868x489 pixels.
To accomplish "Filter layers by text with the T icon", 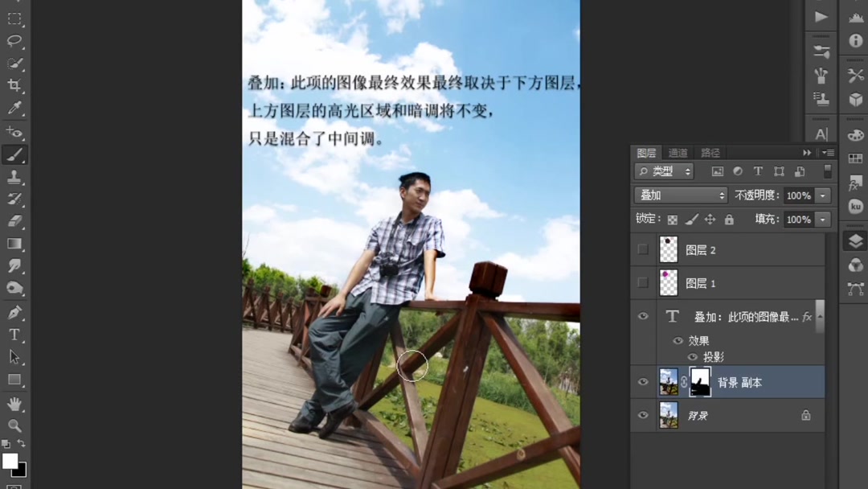I will tap(756, 171).
